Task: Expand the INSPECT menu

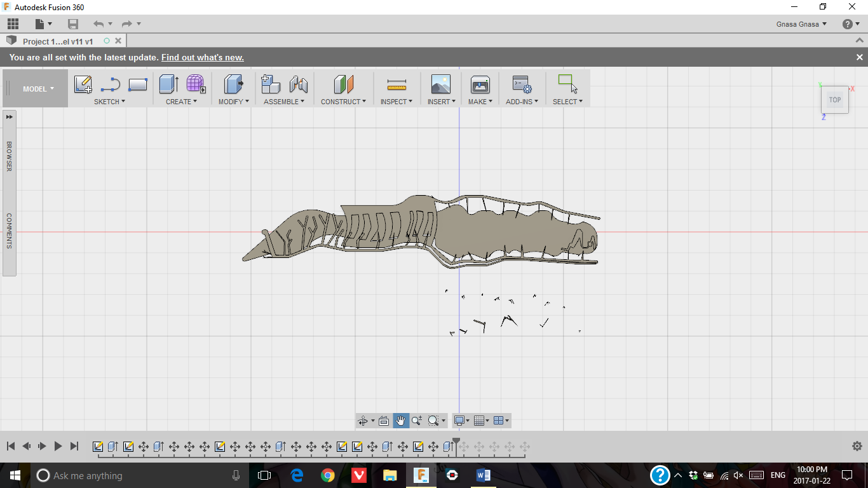Action: 397,102
